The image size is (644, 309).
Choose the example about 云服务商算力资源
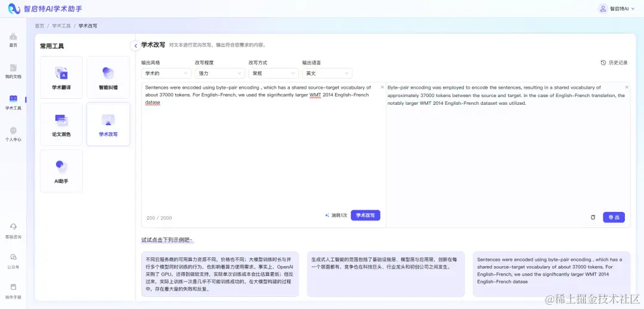[219, 274]
